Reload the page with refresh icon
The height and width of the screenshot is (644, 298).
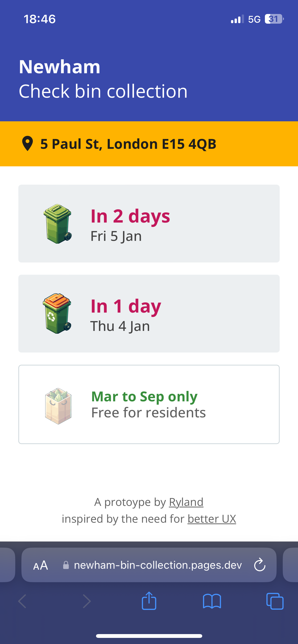click(260, 565)
